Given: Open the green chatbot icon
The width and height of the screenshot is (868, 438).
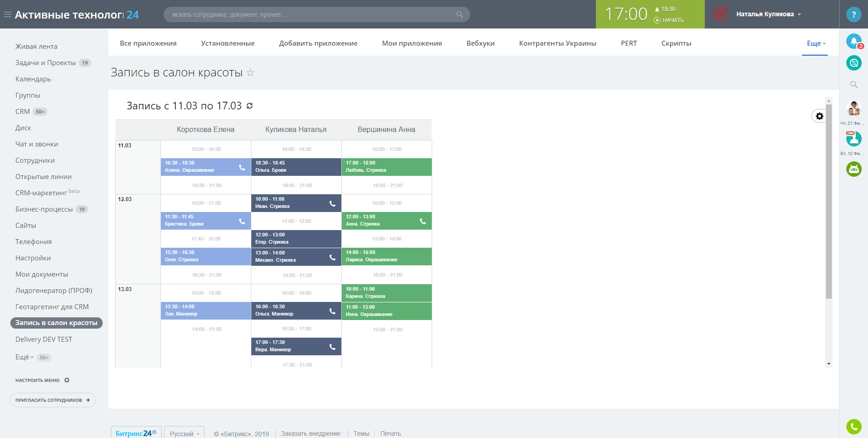Looking at the screenshot, I should [854, 169].
